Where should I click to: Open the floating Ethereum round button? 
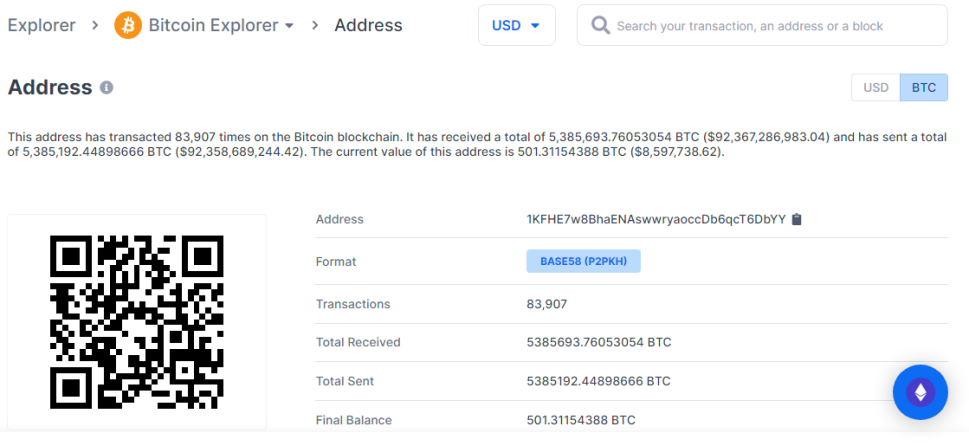[920, 392]
